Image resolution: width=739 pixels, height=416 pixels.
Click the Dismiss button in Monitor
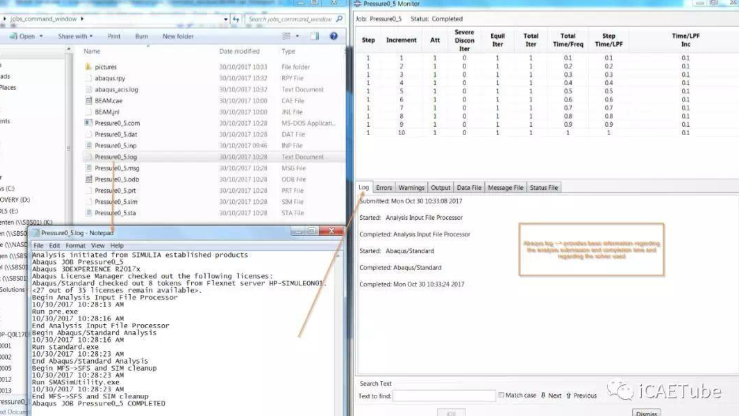(646, 413)
